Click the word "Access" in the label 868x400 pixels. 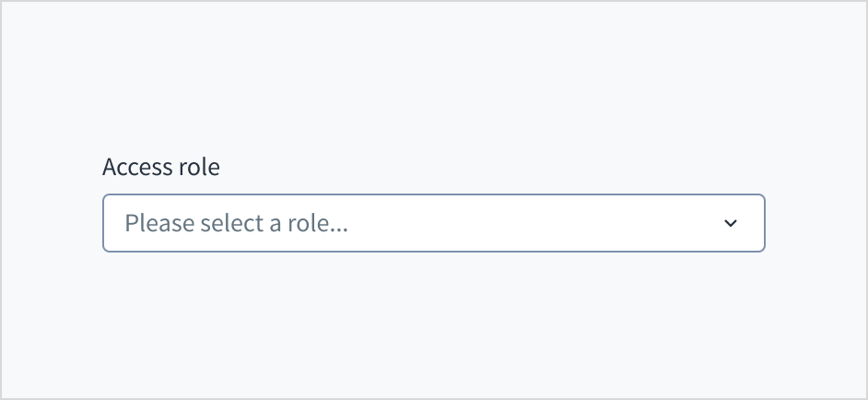coord(137,167)
